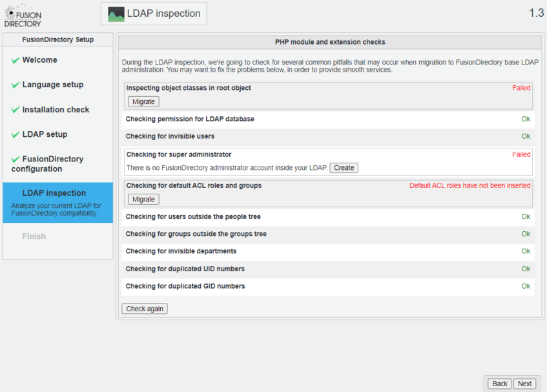Proceed with the Next button
The image size is (547, 392).
click(524, 384)
